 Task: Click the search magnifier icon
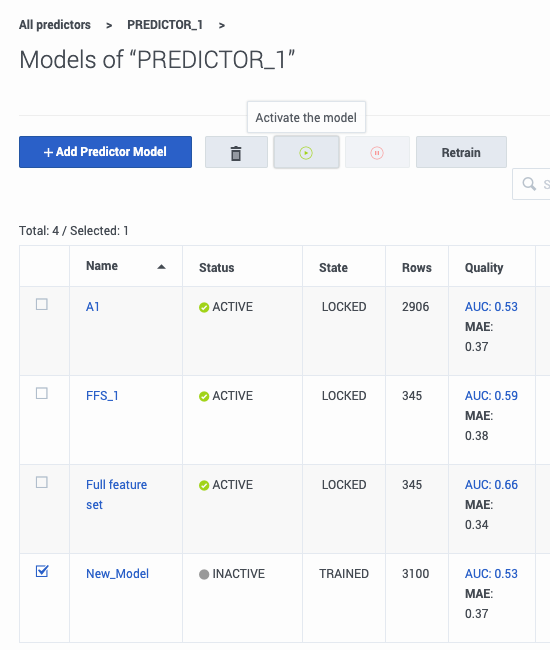tap(529, 184)
